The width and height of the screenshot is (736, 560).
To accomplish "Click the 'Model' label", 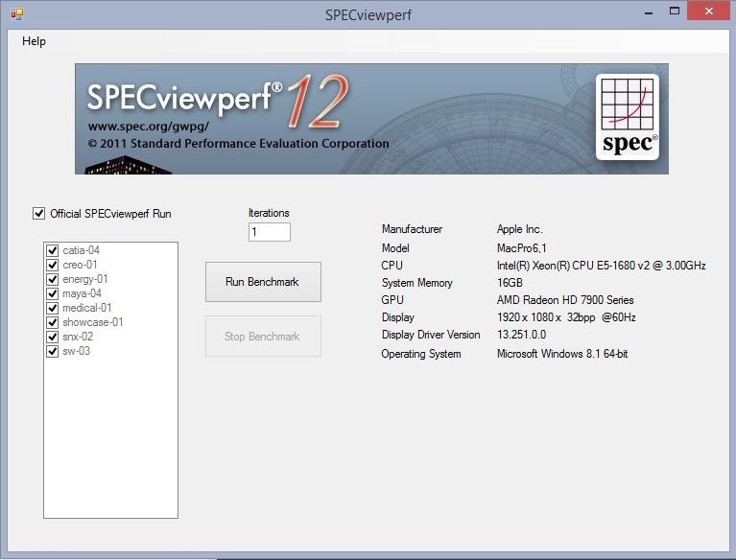I will pyautogui.click(x=395, y=248).
